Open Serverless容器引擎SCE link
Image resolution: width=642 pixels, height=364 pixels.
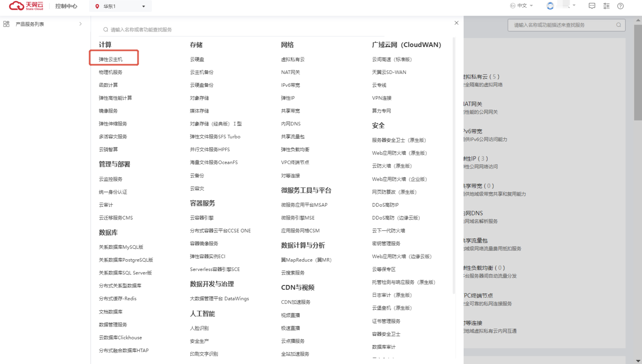215,269
